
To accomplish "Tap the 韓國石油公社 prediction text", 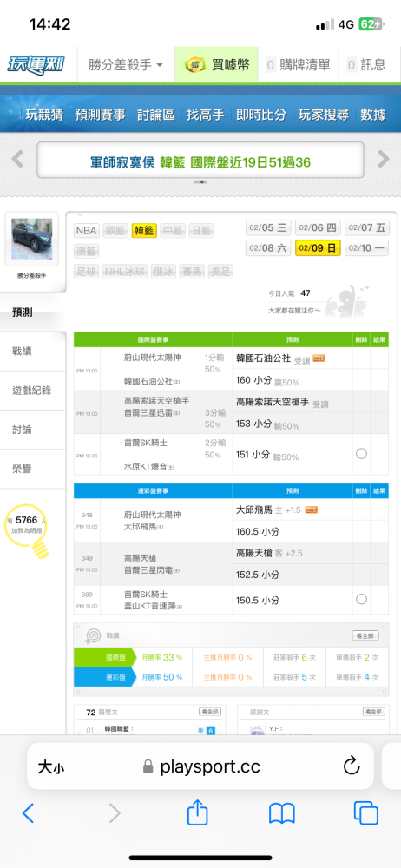I will pyautogui.click(x=264, y=358).
